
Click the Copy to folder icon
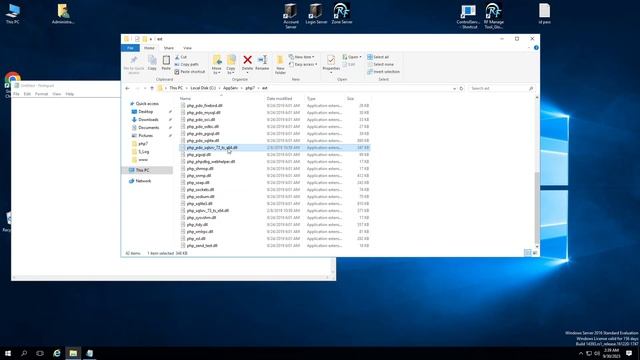tap(231, 60)
